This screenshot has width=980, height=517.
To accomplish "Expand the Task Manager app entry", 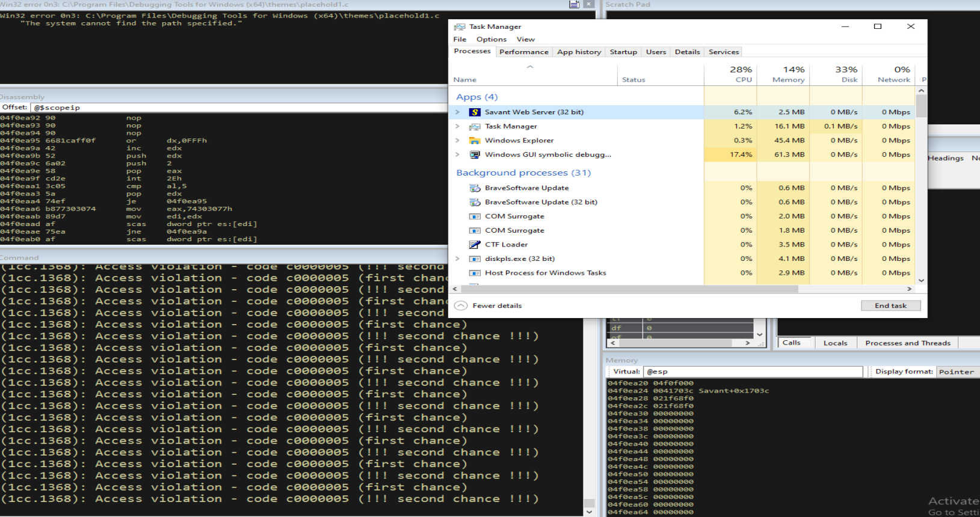I will [x=457, y=126].
